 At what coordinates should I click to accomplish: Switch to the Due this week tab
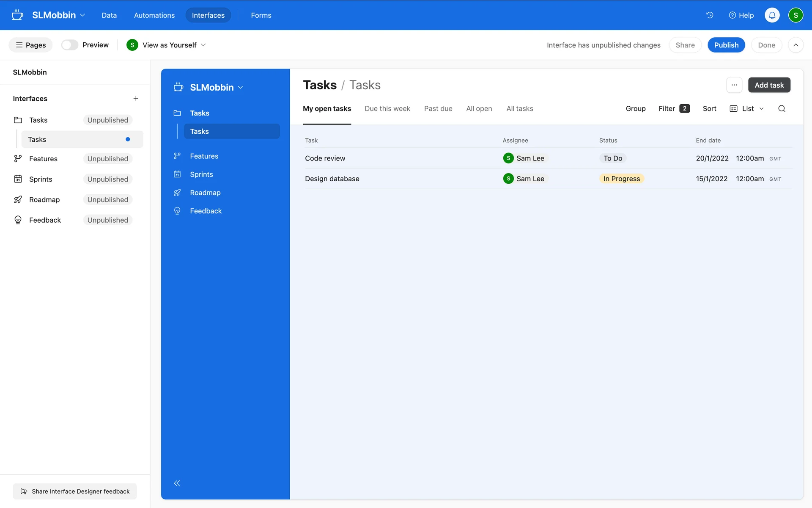tap(387, 109)
